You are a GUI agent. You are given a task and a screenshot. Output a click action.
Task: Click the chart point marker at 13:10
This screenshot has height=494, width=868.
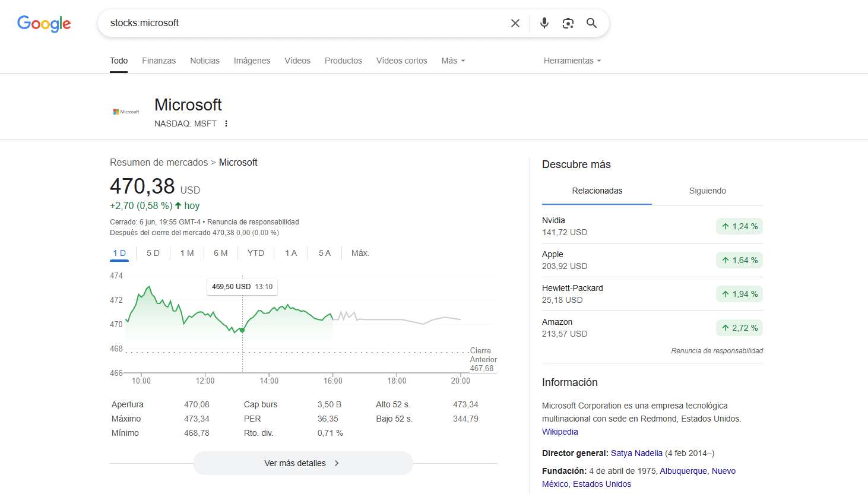(242, 330)
